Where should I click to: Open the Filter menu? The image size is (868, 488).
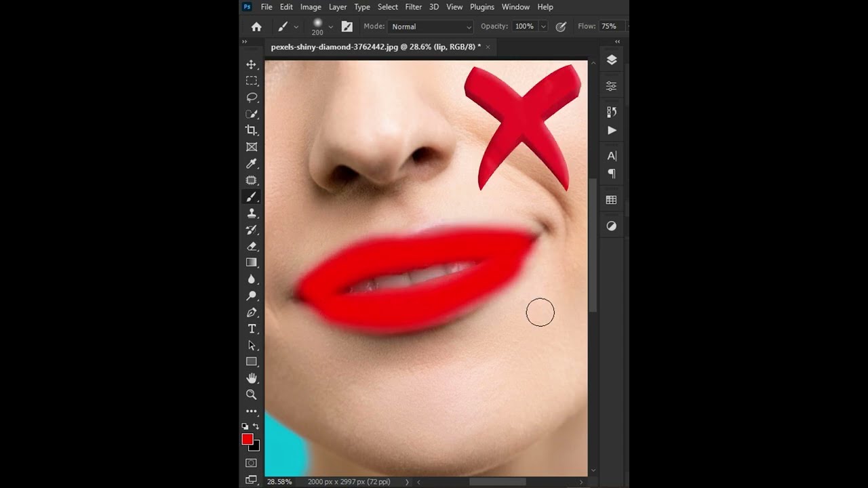pyautogui.click(x=414, y=7)
